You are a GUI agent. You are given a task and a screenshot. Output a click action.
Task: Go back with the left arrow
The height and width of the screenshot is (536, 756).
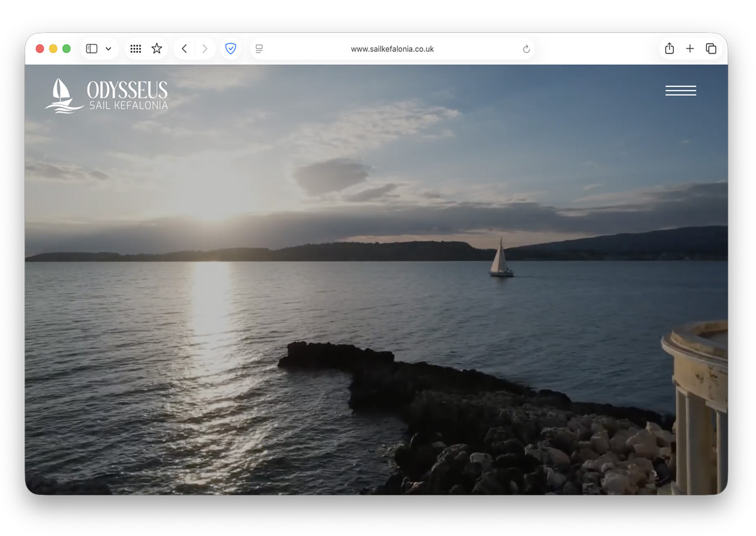tap(184, 48)
